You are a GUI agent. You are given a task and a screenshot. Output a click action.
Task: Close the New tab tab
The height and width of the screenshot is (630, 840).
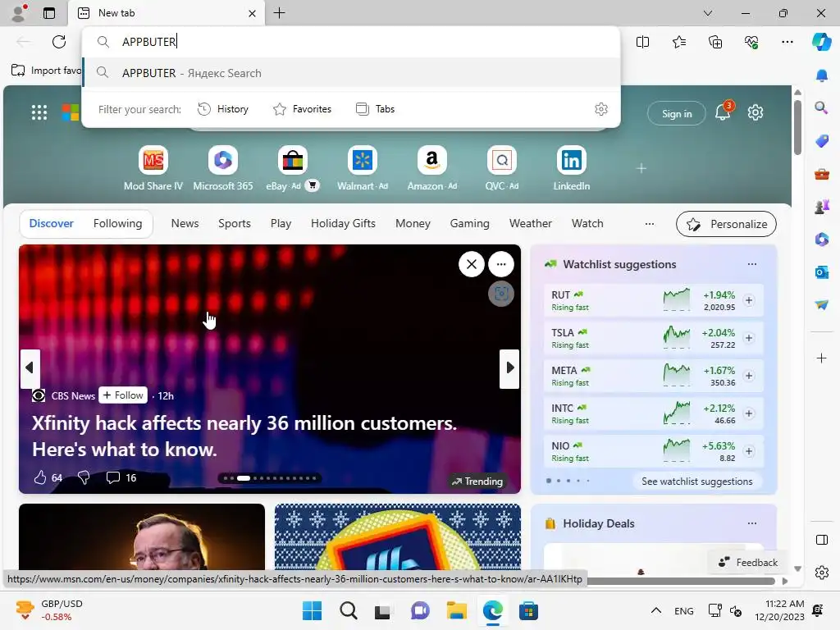pos(253,13)
